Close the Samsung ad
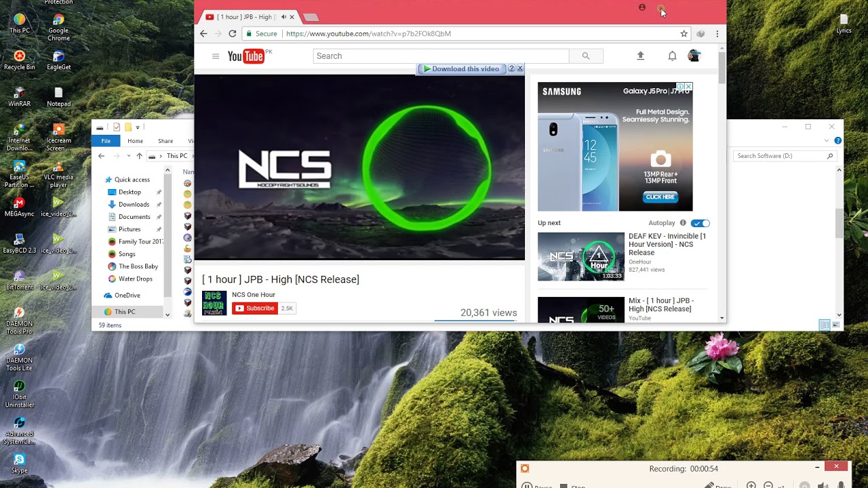Screen dimensions: 868x488 tap(689, 87)
